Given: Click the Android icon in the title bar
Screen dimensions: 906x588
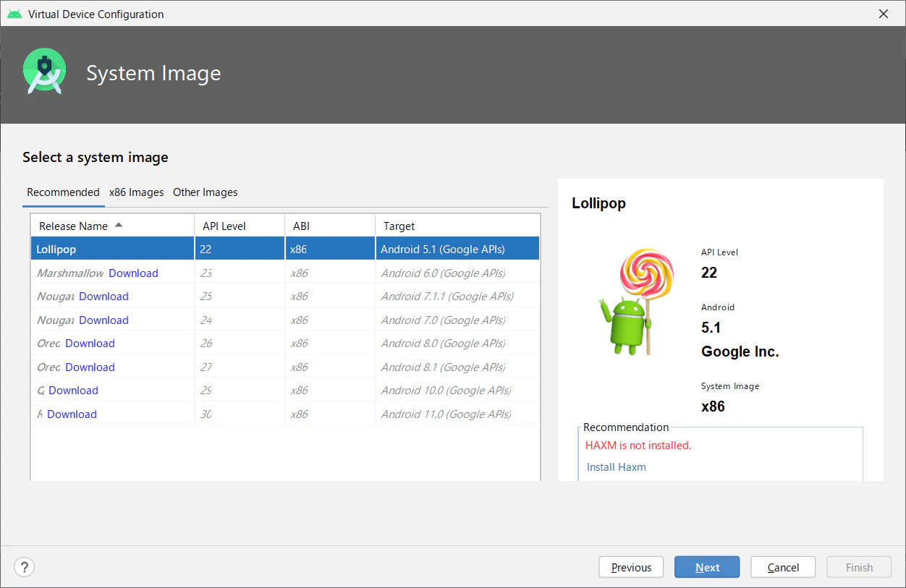Looking at the screenshot, I should [14, 14].
